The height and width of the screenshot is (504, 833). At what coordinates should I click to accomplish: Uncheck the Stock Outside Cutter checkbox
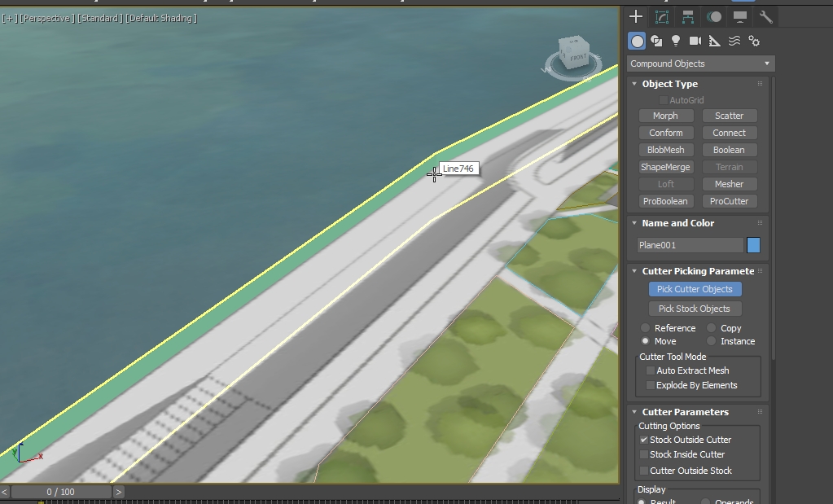[x=644, y=440]
